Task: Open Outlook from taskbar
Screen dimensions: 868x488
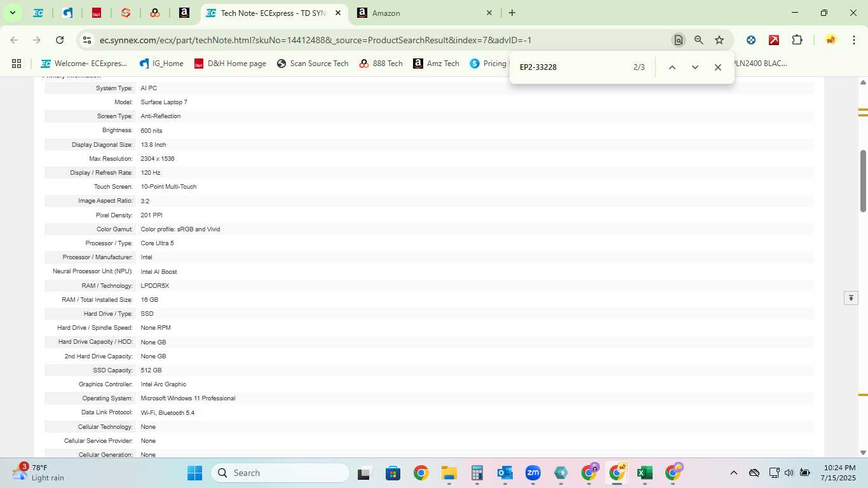Action: (505, 473)
